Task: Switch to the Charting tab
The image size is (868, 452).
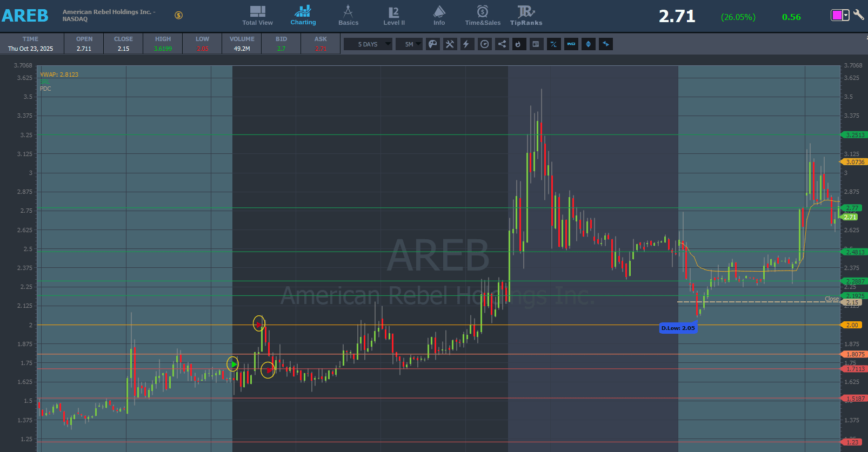Action: 303,16
